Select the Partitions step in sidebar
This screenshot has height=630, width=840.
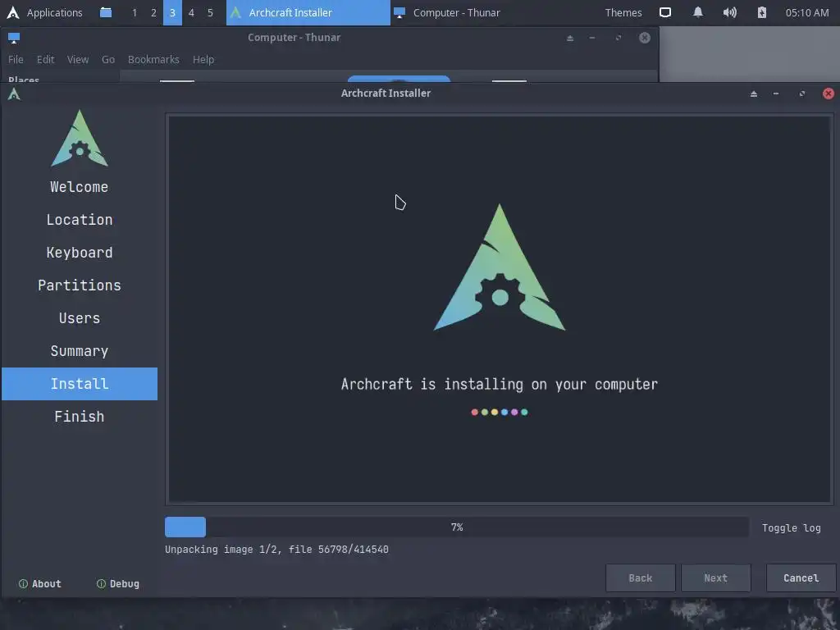click(80, 285)
